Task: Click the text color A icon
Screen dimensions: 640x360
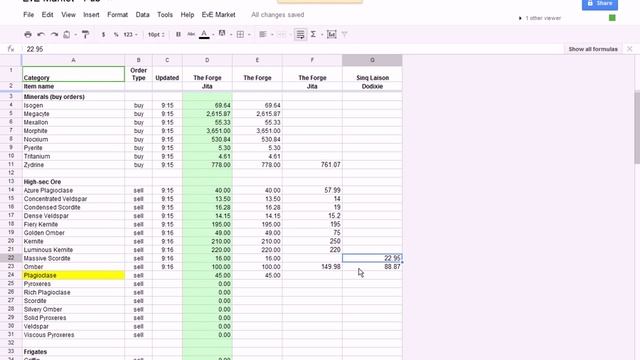Action: click(204, 35)
